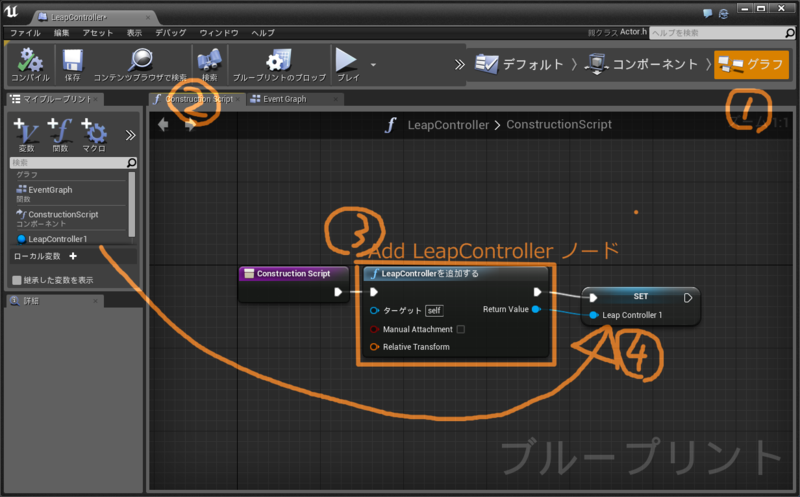Image resolution: width=800 pixels, height=497 pixels.
Task: Toggle 継承した変数を表示 checkbox
Action: point(17,280)
